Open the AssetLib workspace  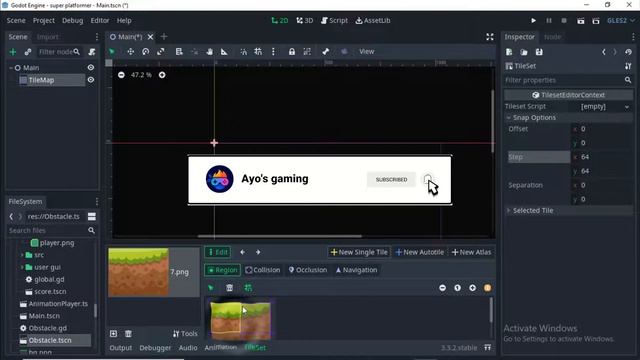click(373, 20)
